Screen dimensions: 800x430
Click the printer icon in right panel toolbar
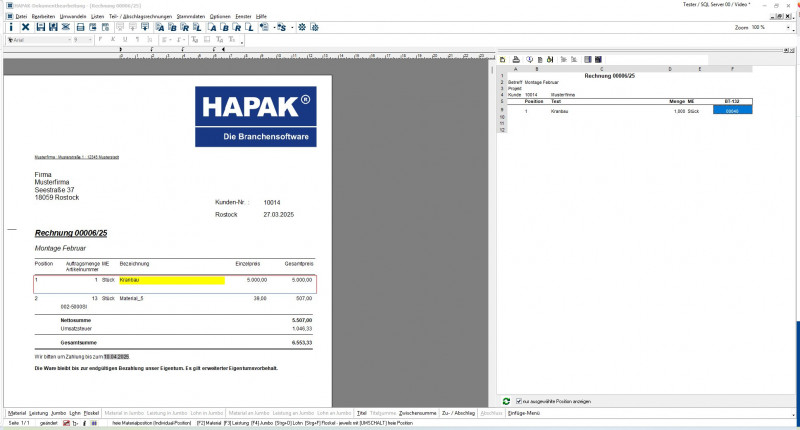[x=516, y=60]
